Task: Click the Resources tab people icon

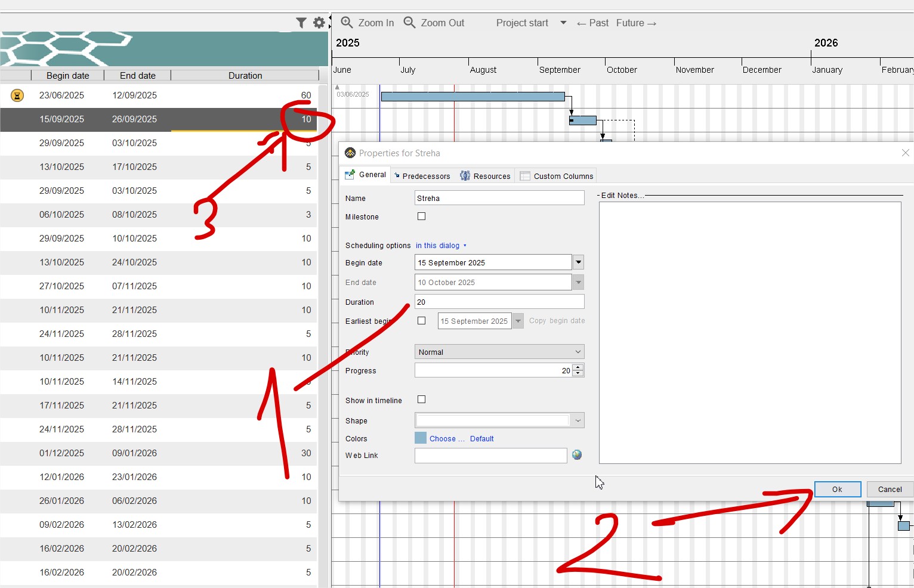Action: [465, 176]
